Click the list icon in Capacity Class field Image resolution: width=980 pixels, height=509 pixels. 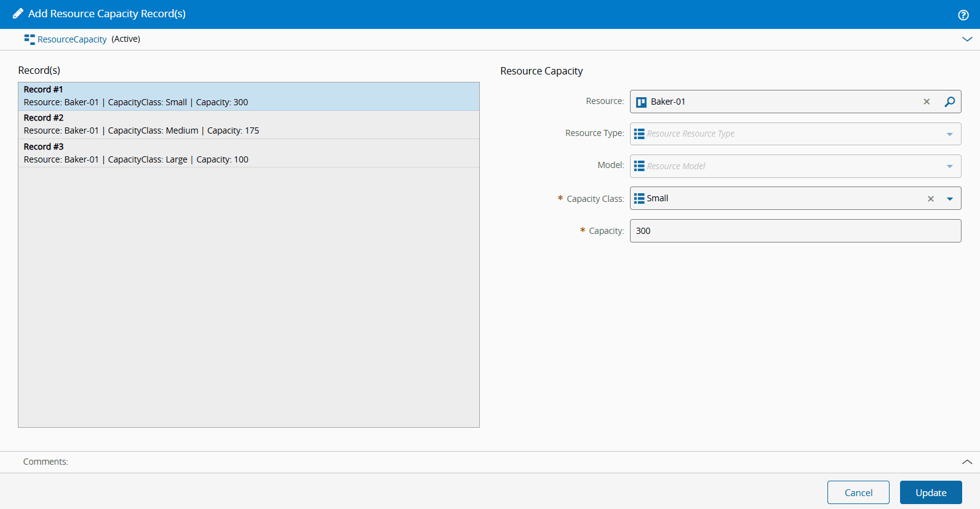pos(639,198)
